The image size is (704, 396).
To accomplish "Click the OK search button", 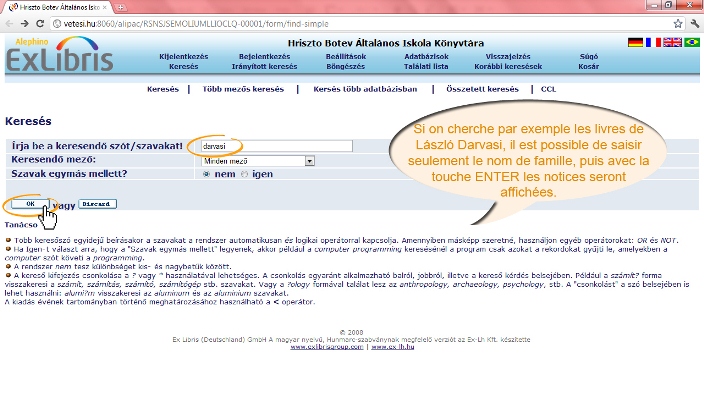I will point(30,204).
